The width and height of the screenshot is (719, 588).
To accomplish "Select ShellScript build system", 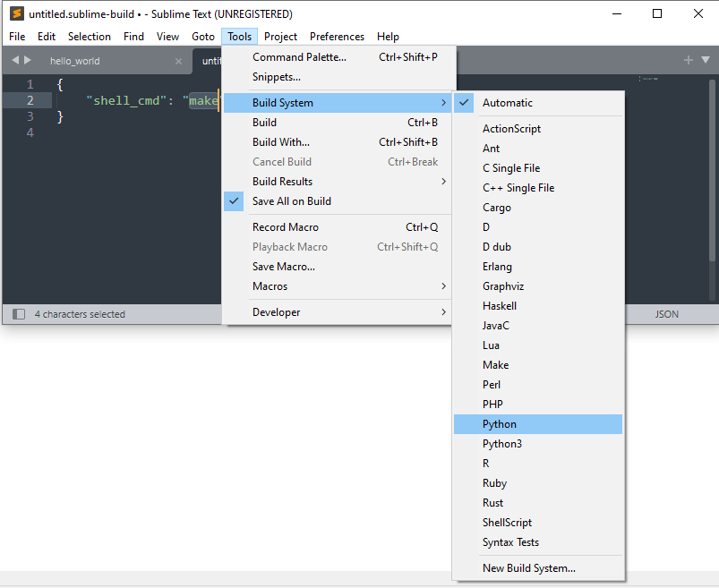I will point(538,523).
